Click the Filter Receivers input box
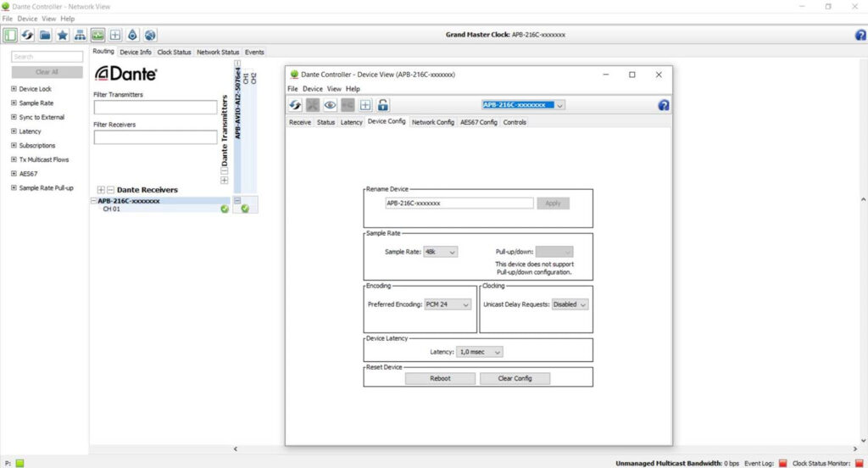This screenshot has width=868, height=468. [x=156, y=136]
